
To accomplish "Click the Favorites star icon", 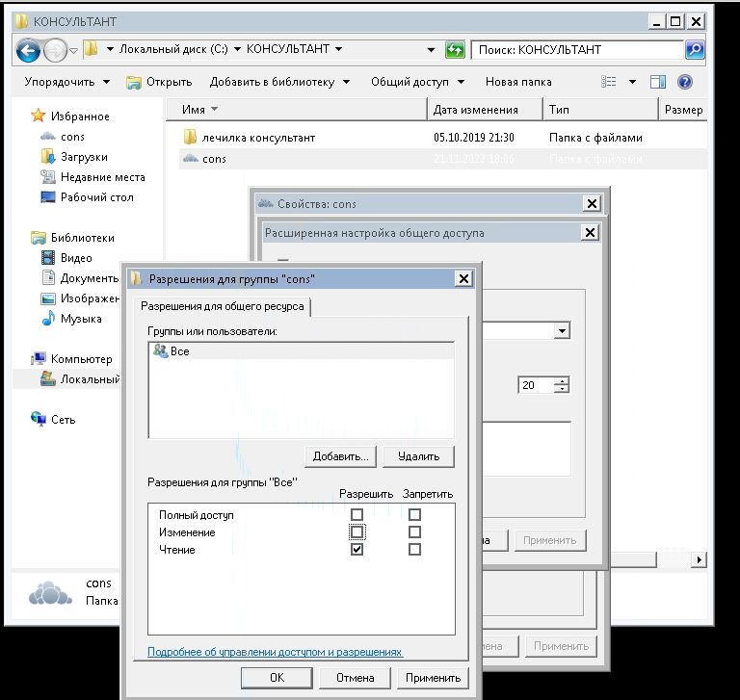I will click(38, 116).
